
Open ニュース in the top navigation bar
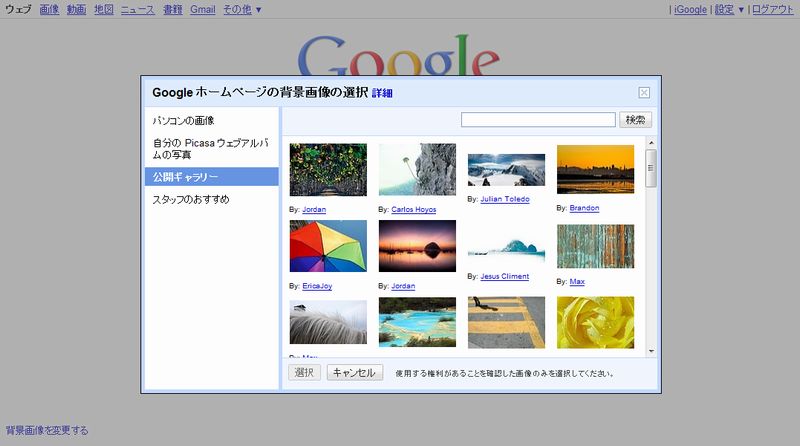tap(137, 9)
